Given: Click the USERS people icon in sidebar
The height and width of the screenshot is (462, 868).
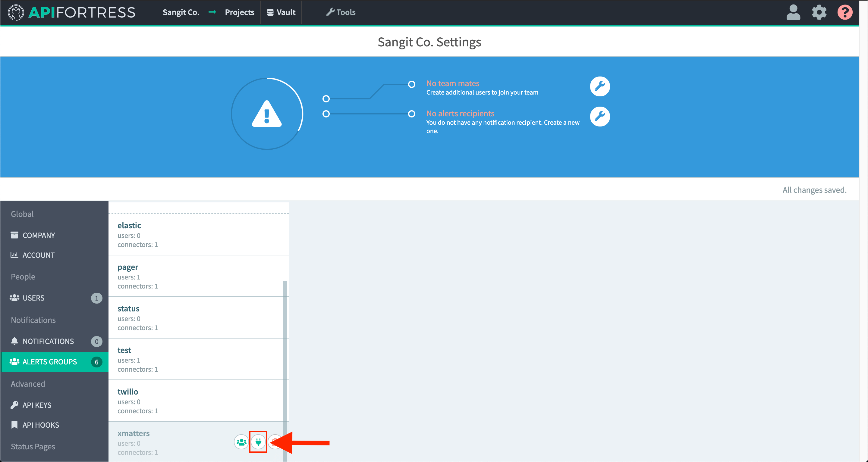Looking at the screenshot, I should [x=14, y=297].
